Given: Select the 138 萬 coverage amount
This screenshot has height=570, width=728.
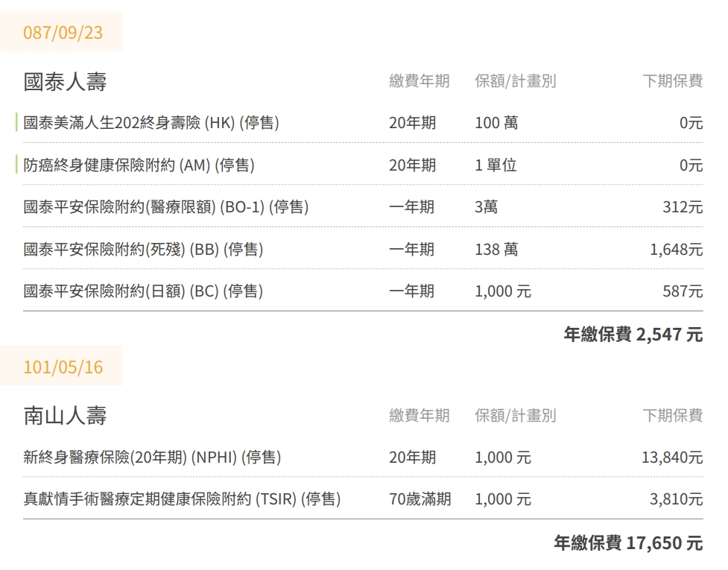Looking at the screenshot, I should pyautogui.click(x=496, y=250).
